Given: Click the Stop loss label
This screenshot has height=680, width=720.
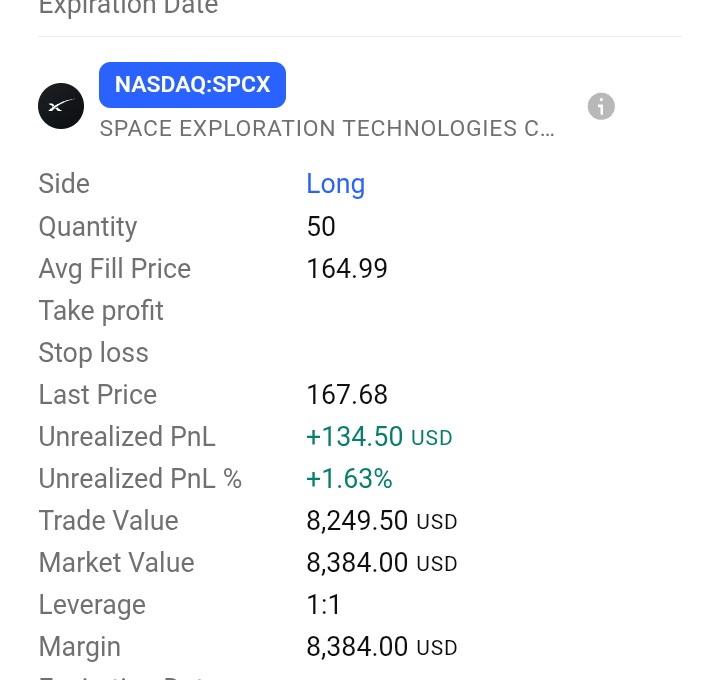Looking at the screenshot, I should (x=94, y=353).
